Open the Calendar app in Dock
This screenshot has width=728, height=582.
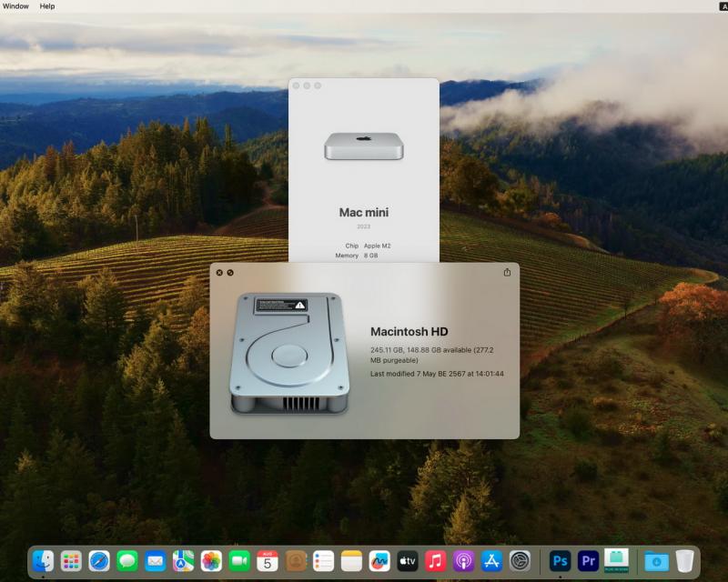(267, 561)
